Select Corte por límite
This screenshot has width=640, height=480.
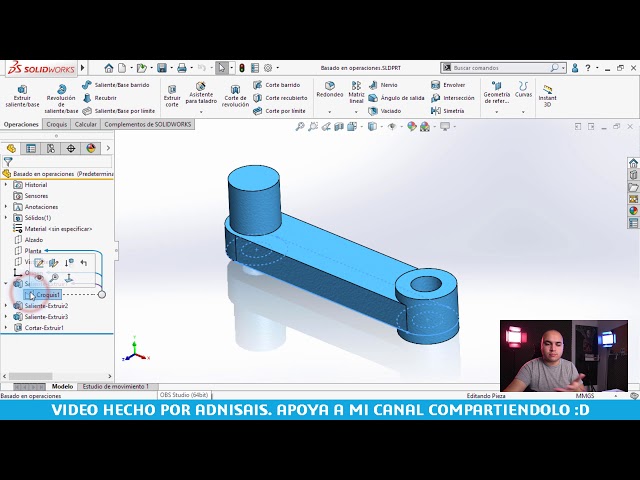click(279, 111)
